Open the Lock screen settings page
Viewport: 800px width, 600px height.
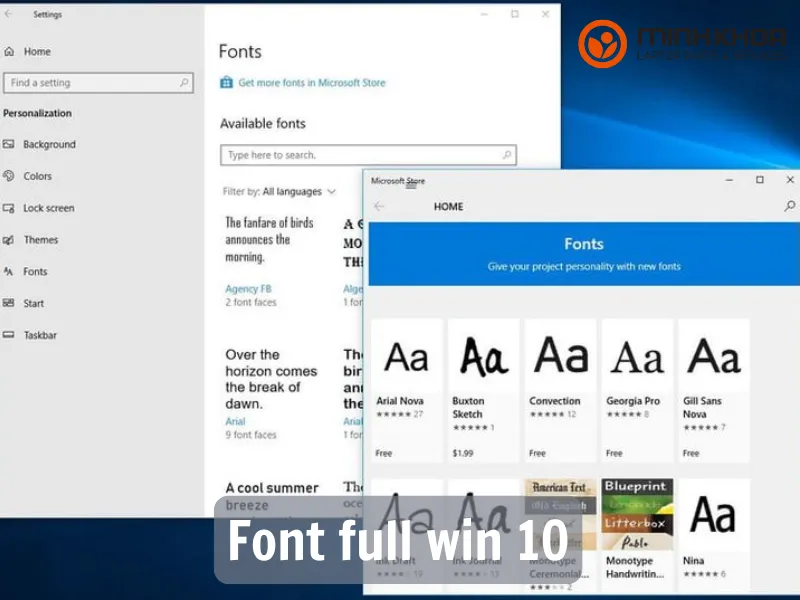[49, 208]
